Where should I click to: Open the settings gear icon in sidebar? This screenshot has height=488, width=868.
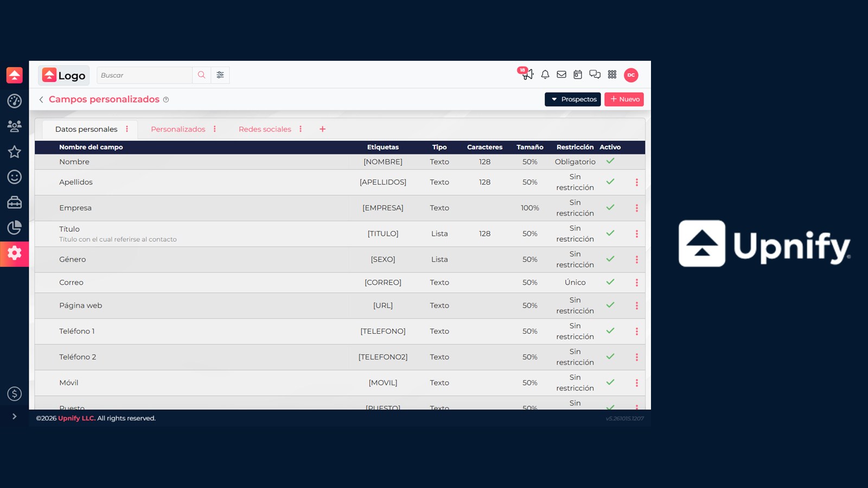tap(15, 253)
